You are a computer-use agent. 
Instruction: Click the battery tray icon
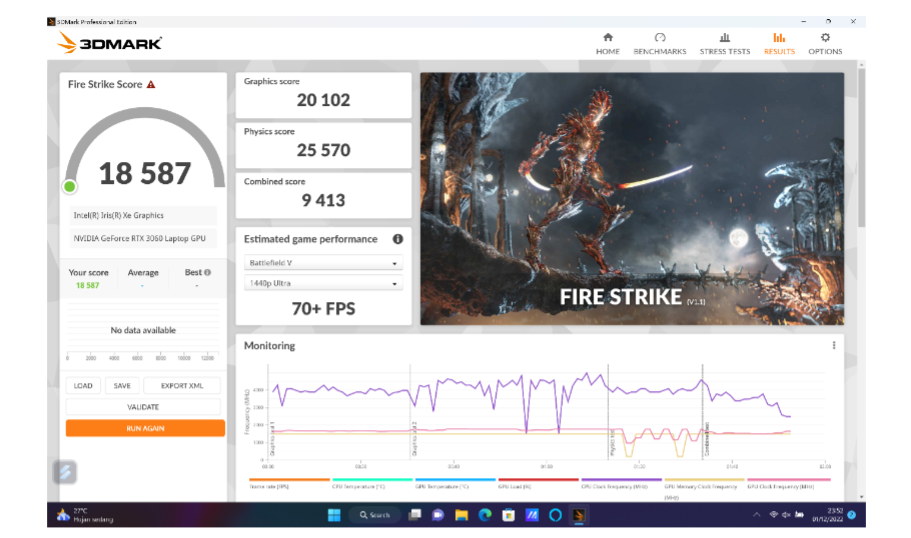pos(799,515)
